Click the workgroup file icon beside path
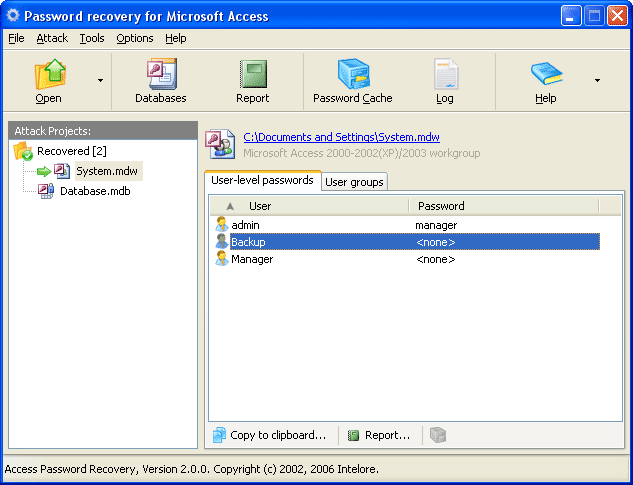This screenshot has height=485, width=633. click(220, 144)
